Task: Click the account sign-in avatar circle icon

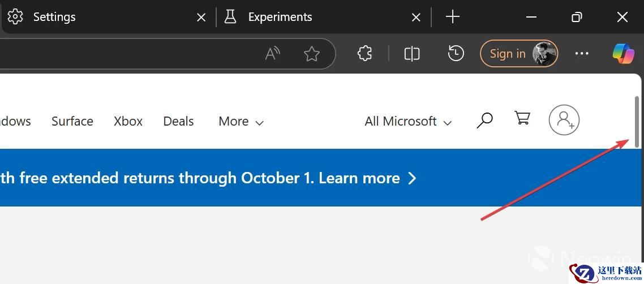Action: pos(564,120)
